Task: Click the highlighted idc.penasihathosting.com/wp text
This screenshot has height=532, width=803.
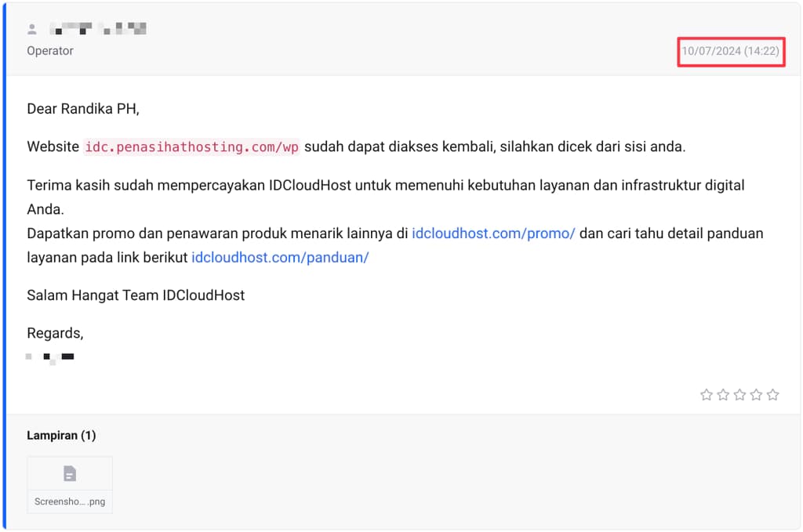Action: (x=192, y=147)
